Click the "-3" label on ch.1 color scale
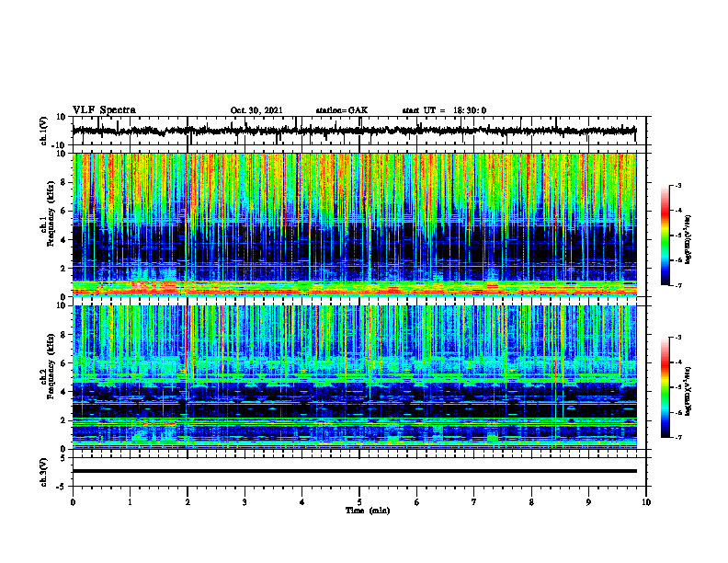Viewport: 728px width, 563px height. point(678,185)
